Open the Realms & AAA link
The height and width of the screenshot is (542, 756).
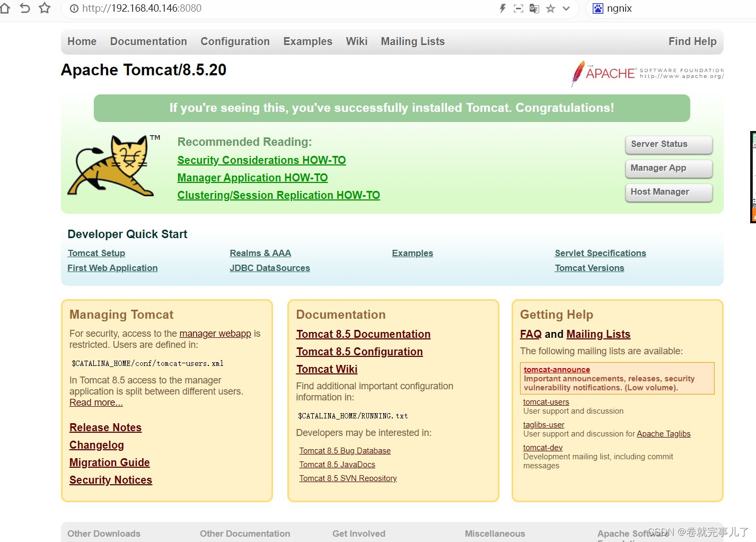(x=260, y=253)
